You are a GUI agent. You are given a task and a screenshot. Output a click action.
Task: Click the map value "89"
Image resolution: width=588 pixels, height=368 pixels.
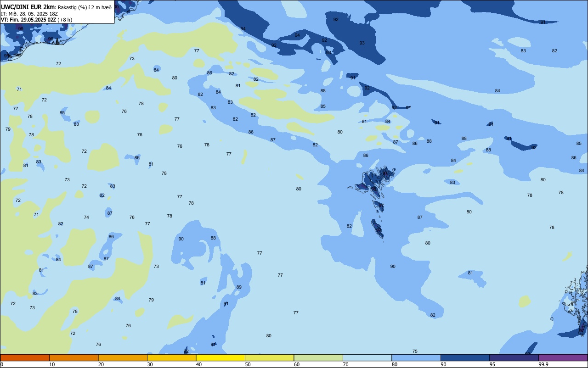point(239,287)
